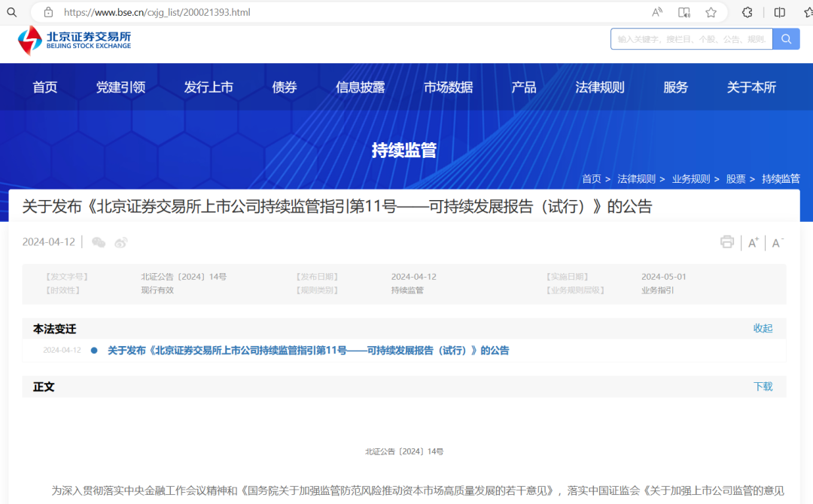Screen dimensions: 813x504
Task: Collapse the 本法变迁 section via 收起
Action: point(762,328)
